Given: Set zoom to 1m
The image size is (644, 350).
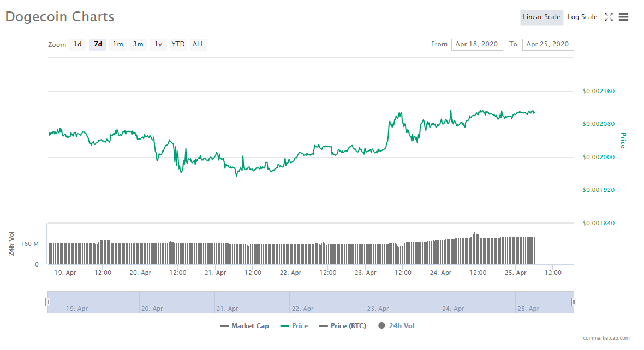Looking at the screenshot, I should (118, 44).
